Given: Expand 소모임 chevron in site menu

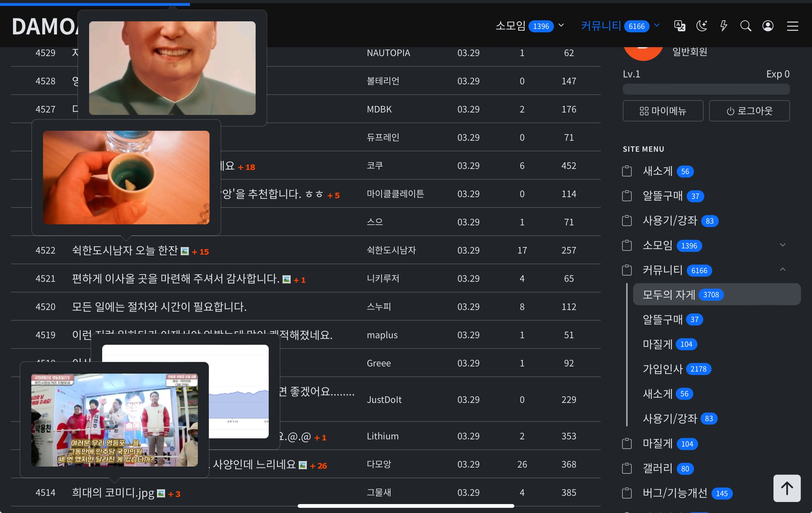Looking at the screenshot, I should click(x=783, y=245).
